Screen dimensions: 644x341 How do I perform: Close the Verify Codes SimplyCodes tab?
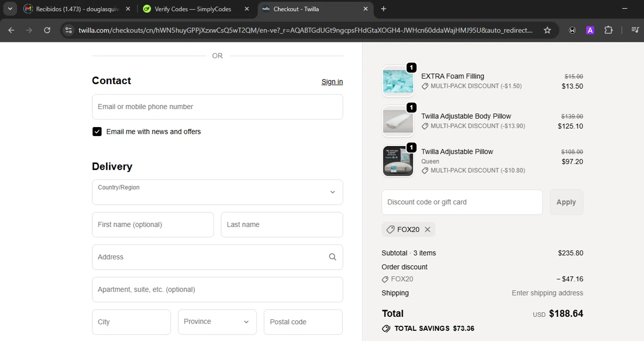pyautogui.click(x=246, y=9)
